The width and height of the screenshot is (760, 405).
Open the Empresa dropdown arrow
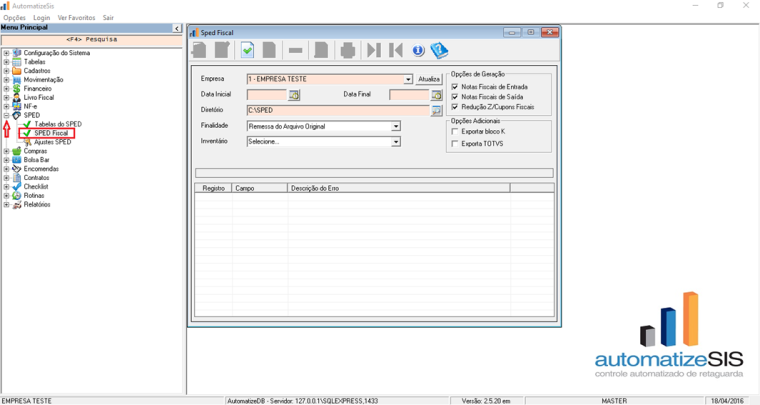click(x=408, y=79)
